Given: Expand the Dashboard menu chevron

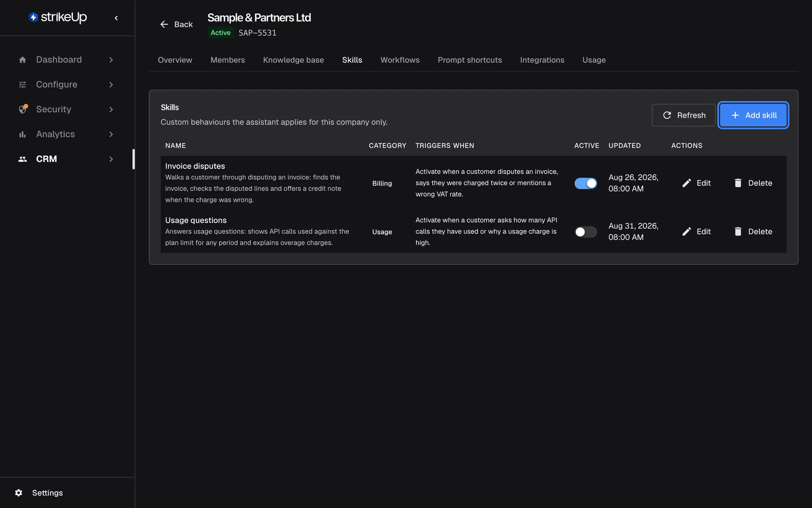Looking at the screenshot, I should point(111,60).
